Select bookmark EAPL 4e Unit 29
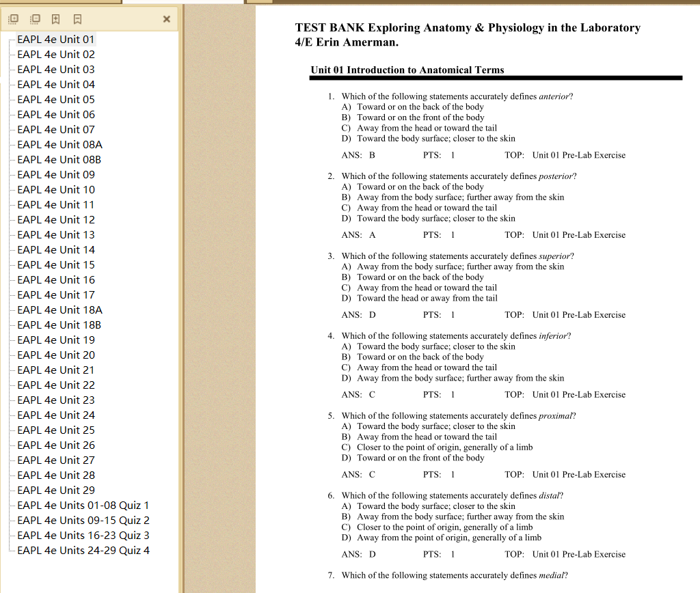The height and width of the screenshot is (593, 700). [56, 490]
